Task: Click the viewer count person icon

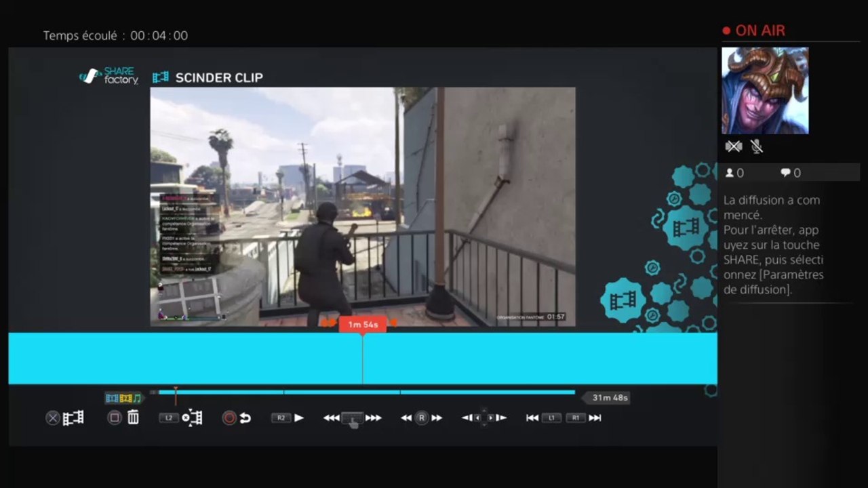Action: click(x=730, y=173)
